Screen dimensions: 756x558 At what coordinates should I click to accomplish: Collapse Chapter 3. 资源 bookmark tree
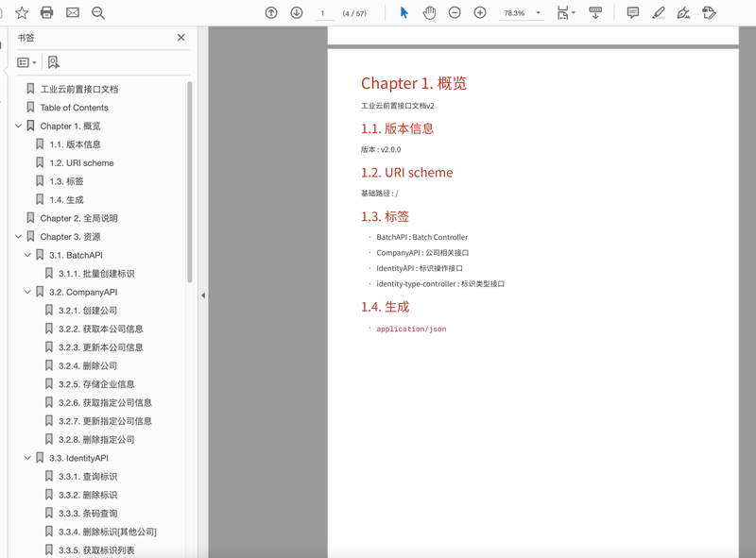point(18,237)
